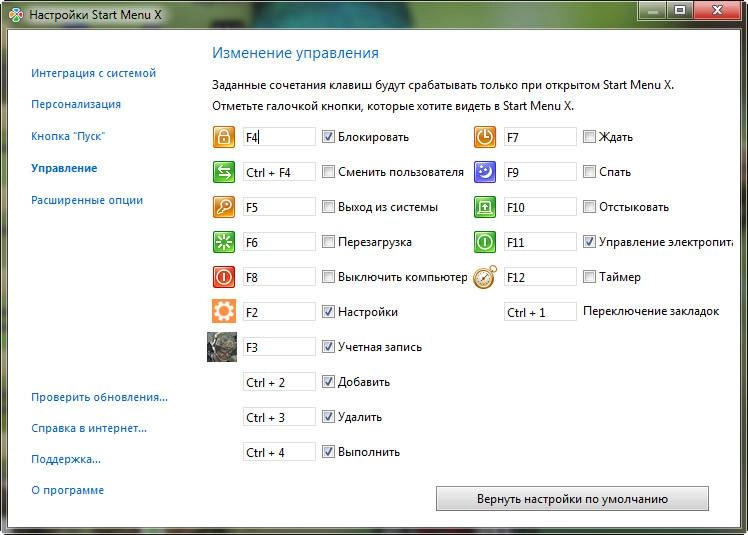Open the Интеграция с системой section
Screen dimensions: 748x535
(94, 73)
